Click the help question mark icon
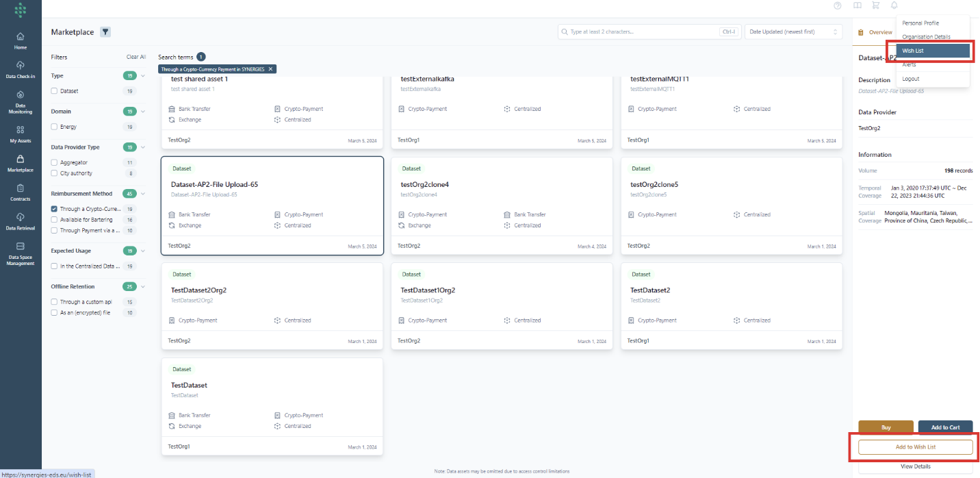 point(838,5)
